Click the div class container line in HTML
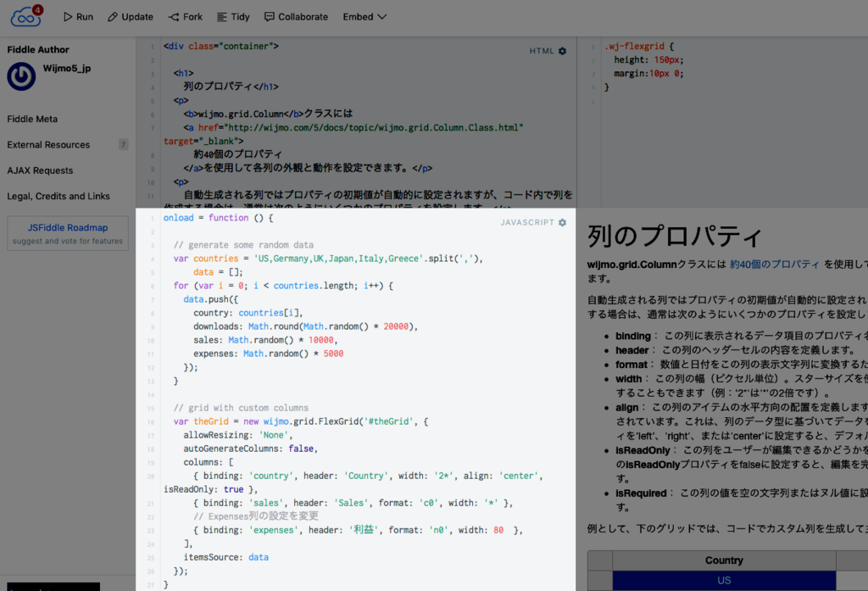 pos(221,47)
